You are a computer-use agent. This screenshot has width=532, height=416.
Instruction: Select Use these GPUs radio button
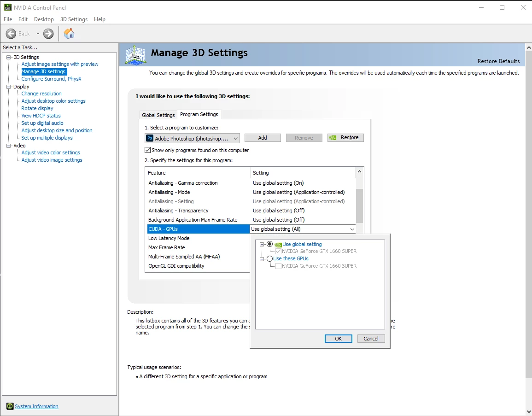[x=270, y=258]
